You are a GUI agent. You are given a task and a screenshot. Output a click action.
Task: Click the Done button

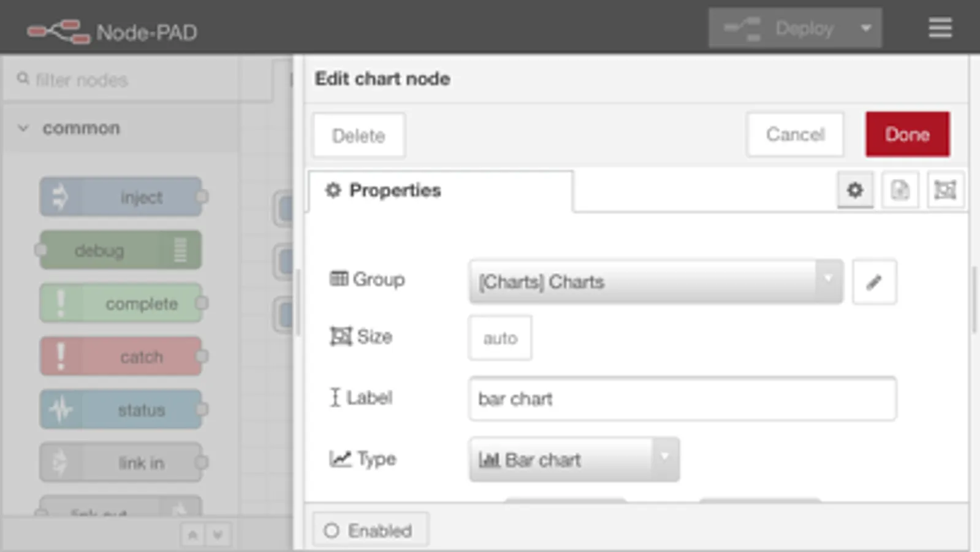pos(907,134)
